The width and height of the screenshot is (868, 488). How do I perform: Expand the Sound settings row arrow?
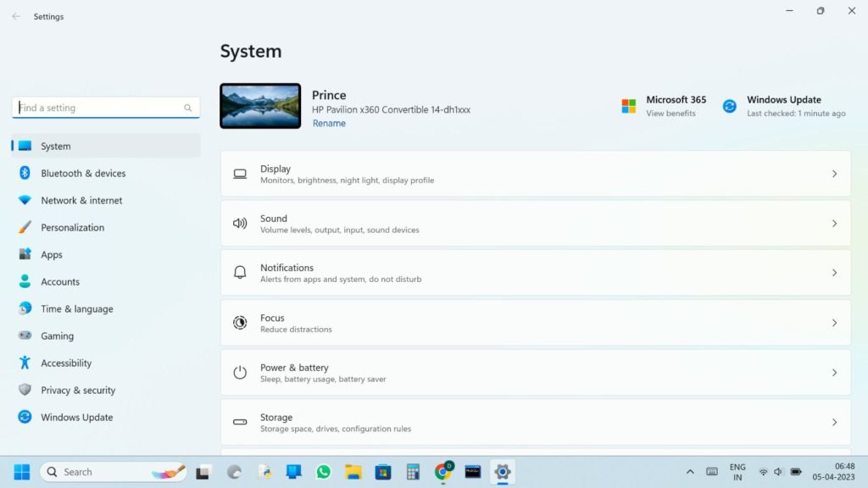pos(834,224)
